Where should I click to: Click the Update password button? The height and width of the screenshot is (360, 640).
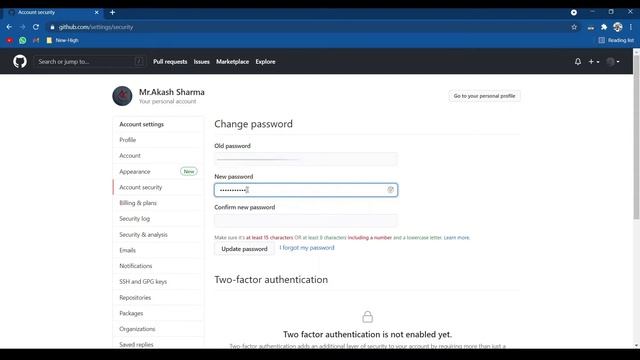click(244, 249)
